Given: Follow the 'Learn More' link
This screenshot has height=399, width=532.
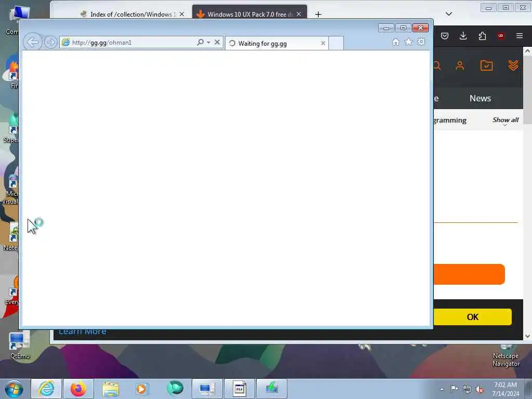Looking at the screenshot, I should 83,331.
